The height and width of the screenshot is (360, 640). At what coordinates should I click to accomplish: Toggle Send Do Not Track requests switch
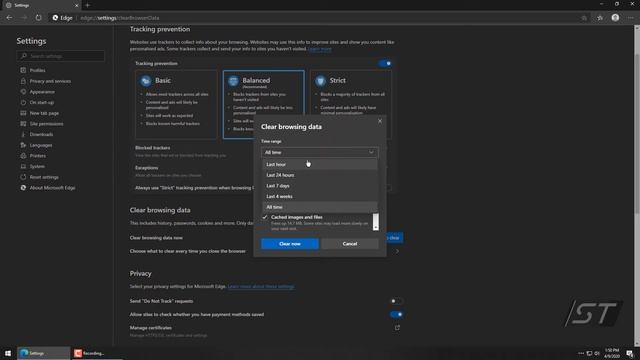pyautogui.click(x=396, y=301)
